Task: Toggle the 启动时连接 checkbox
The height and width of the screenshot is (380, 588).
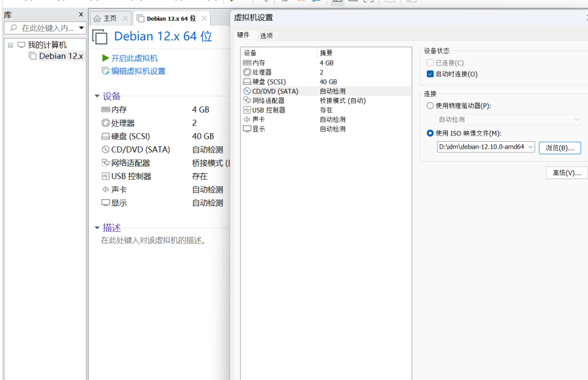Action: click(x=430, y=74)
